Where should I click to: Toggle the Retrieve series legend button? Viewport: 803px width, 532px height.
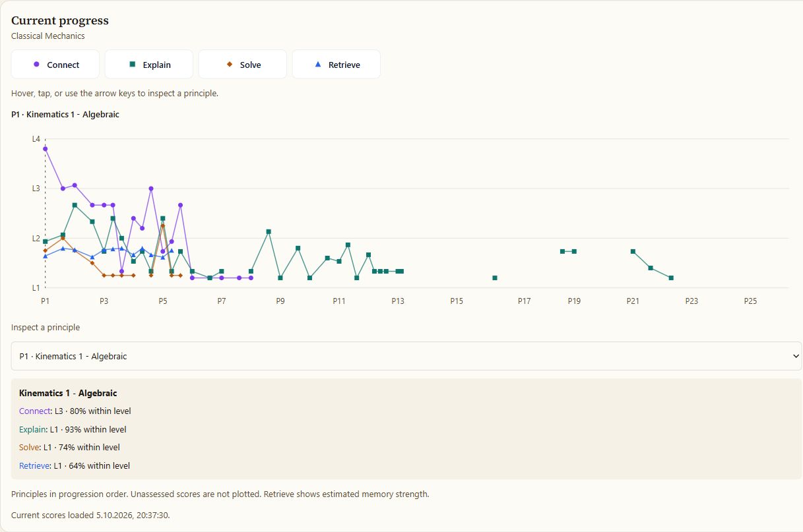pyautogui.click(x=337, y=65)
